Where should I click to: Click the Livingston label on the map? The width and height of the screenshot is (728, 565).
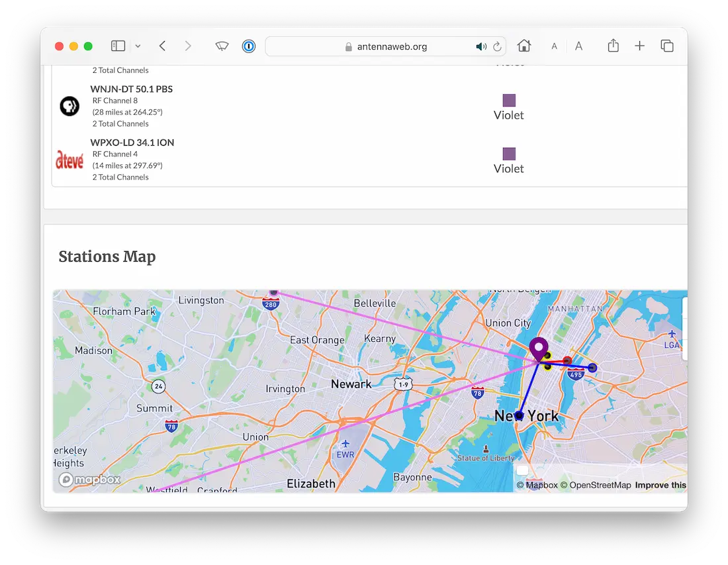201,301
